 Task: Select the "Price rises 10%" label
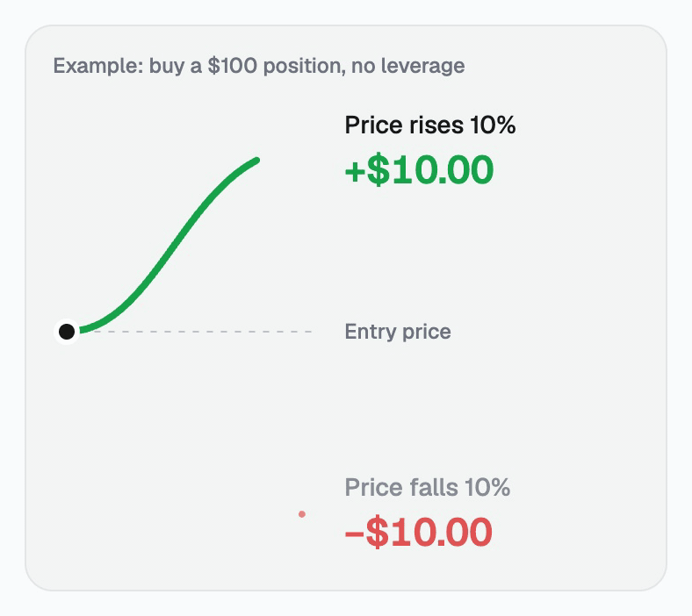coord(429,125)
